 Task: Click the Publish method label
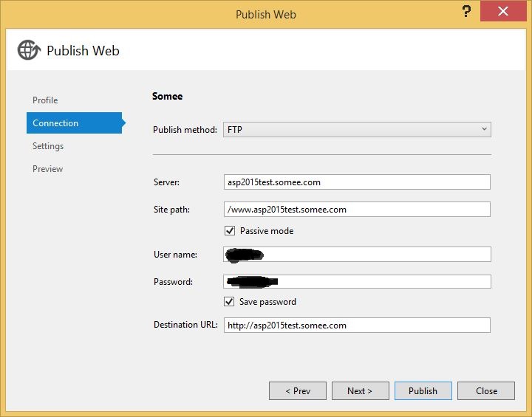(x=185, y=130)
